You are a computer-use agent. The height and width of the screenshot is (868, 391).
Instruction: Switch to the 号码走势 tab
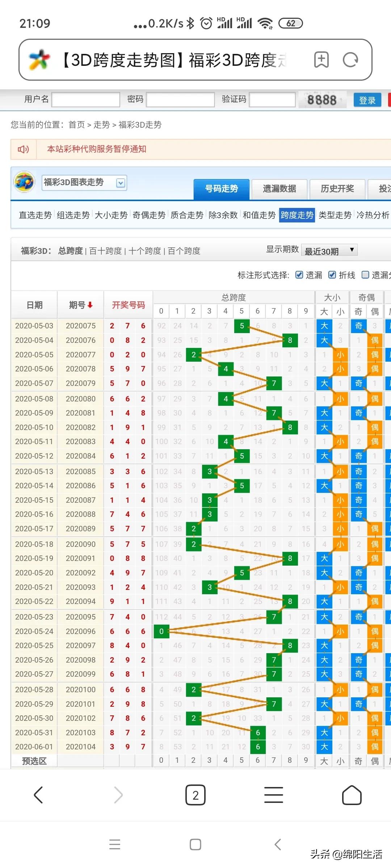(x=222, y=189)
